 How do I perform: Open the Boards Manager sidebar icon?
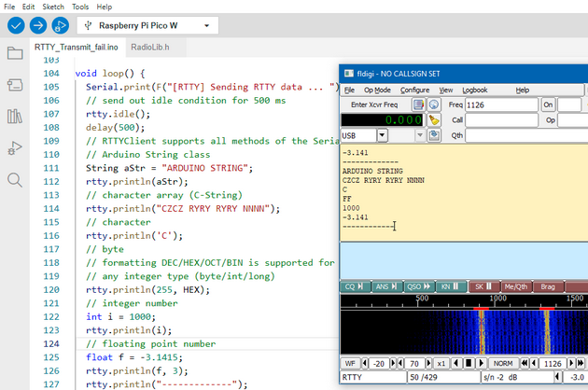[15, 85]
